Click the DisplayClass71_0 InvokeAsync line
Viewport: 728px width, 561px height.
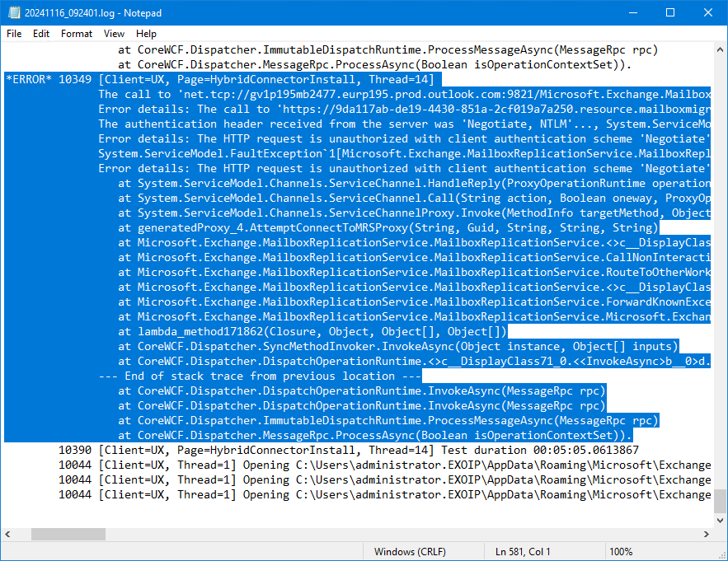point(414,361)
